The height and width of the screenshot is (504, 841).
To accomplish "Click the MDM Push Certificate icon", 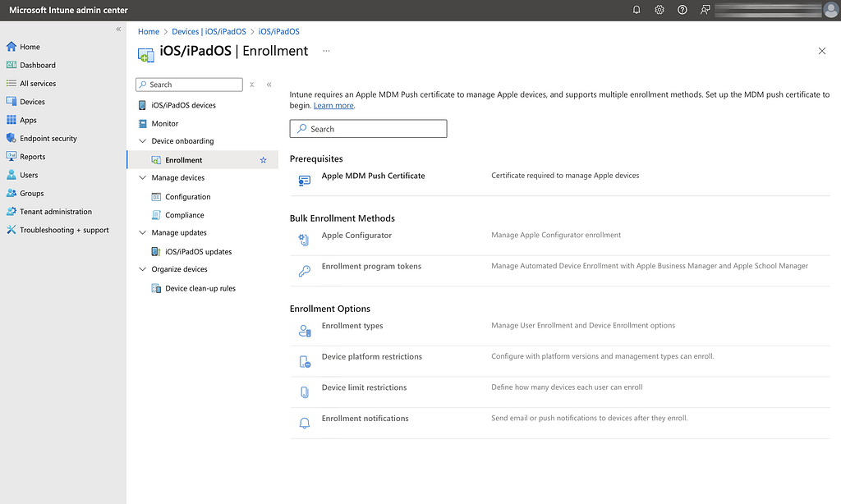I will [x=304, y=181].
